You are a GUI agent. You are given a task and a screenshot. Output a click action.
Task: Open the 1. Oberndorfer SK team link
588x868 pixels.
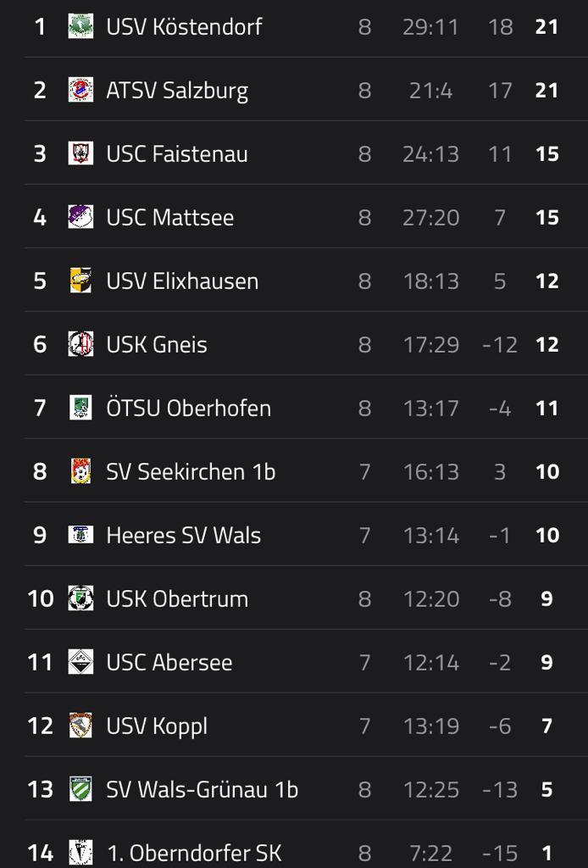(194, 853)
